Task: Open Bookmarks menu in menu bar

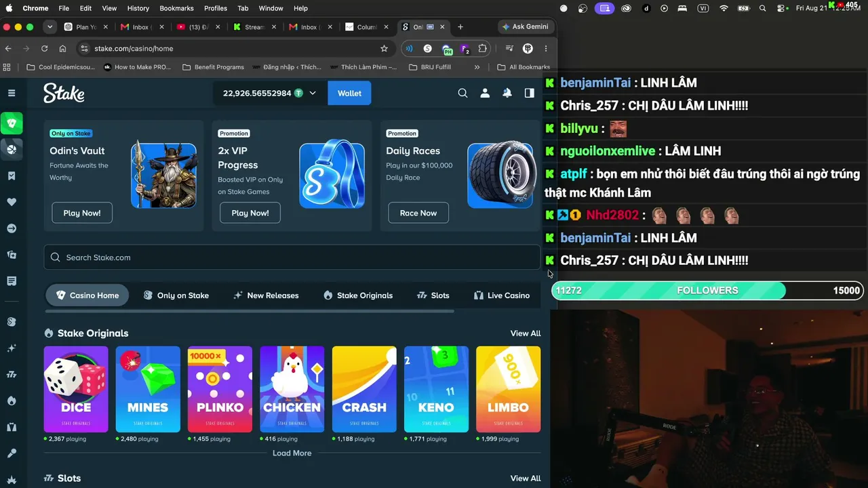Action: pyautogui.click(x=176, y=8)
